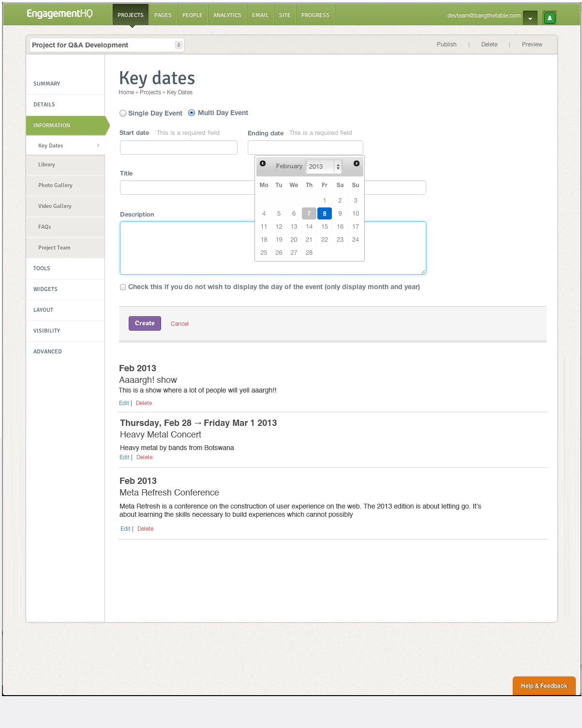
Task: Click Home in the breadcrumb
Action: coord(126,92)
